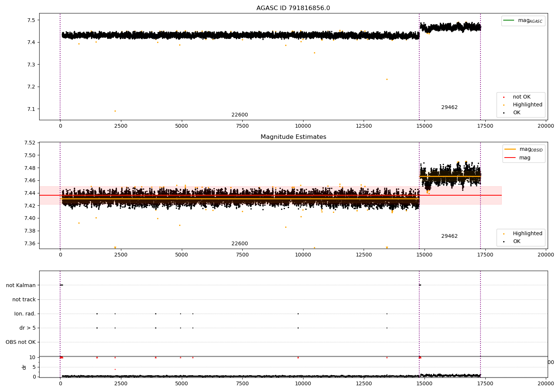Screen dimensions: 560x392
Task: Click the 7.1 tick on top plot
Action: (x=31, y=109)
